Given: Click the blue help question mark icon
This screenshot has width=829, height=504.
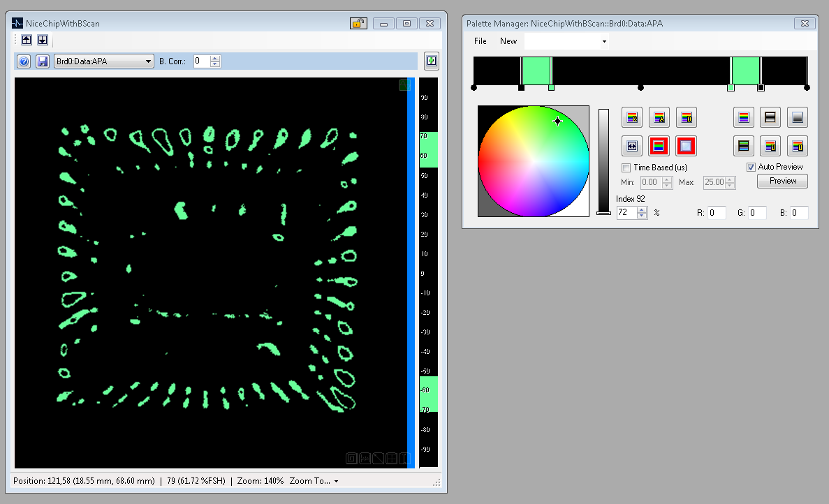Looking at the screenshot, I should [x=24, y=61].
